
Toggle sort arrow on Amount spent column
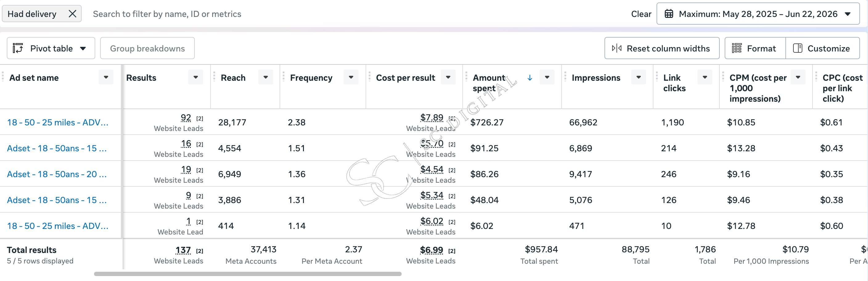pos(530,78)
